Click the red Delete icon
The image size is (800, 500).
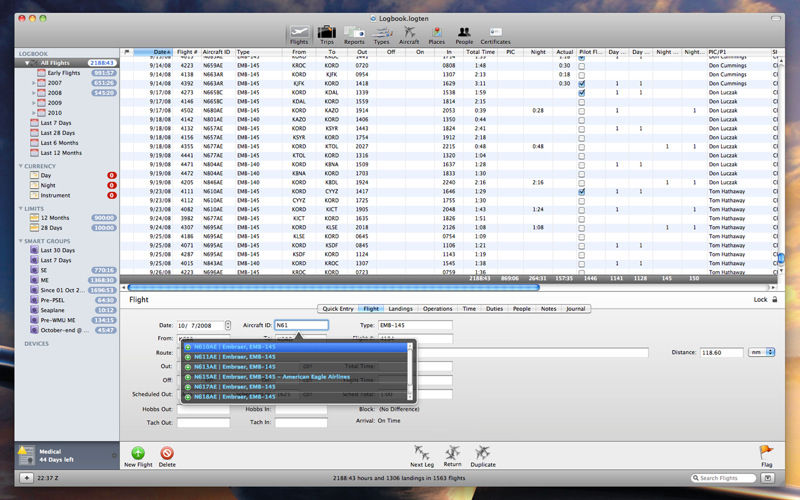point(167,453)
